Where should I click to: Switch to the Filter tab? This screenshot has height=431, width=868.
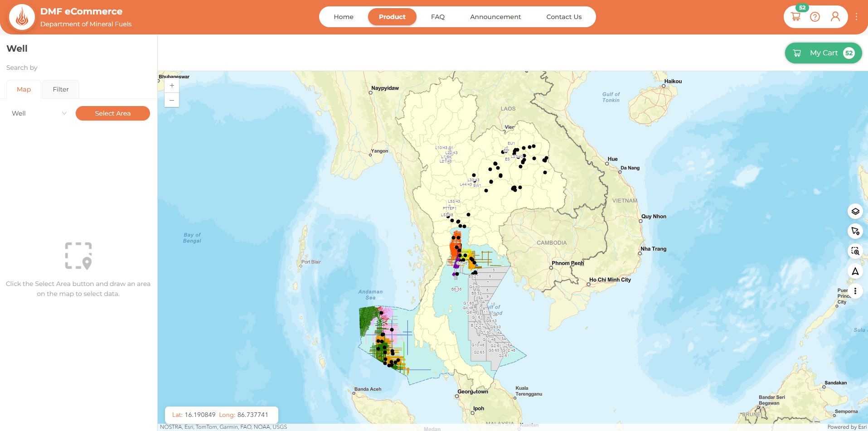(x=60, y=89)
